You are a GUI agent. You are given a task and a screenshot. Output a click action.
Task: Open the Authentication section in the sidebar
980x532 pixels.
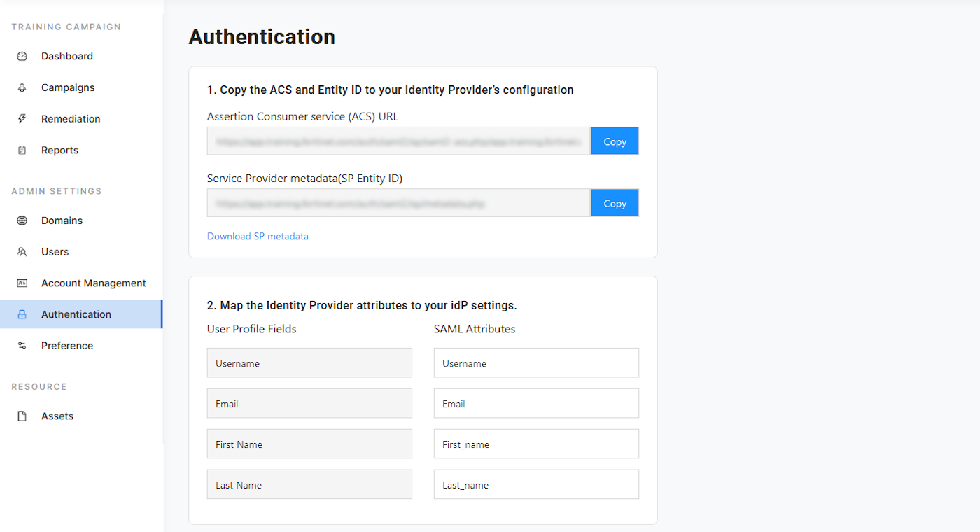[77, 314]
